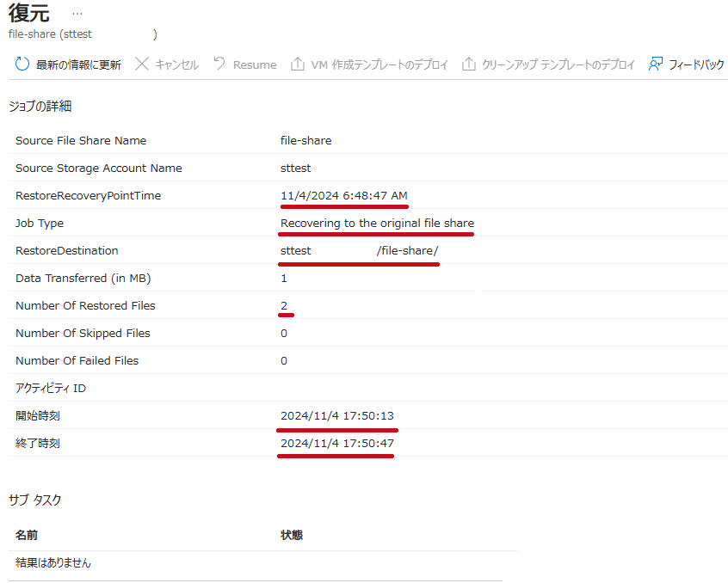Select the /file-share/ destination value

pyautogui.click(x=408, y=251)
